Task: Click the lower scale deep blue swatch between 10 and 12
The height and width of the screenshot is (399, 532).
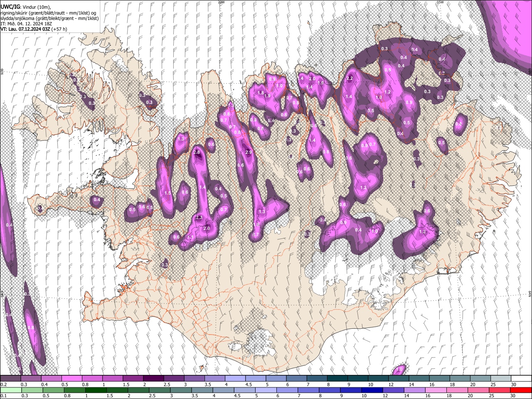Action: (x=372, y=390)
